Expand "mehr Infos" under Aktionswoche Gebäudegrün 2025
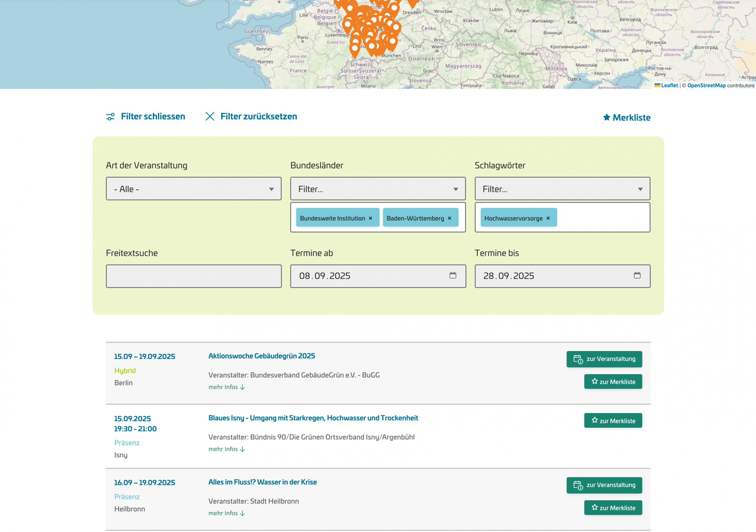Screen dimensions: 756x532 (x=226, y=387)
